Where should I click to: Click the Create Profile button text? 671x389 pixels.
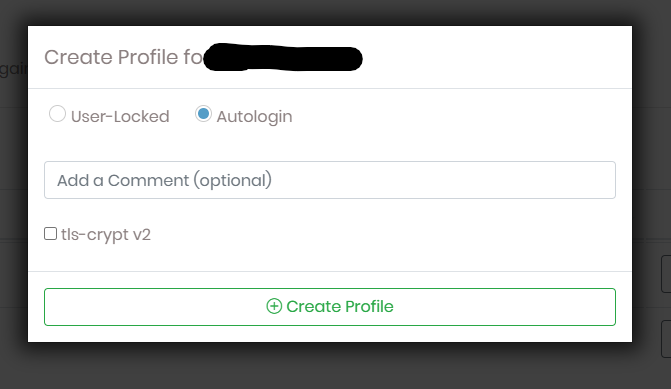340,306
